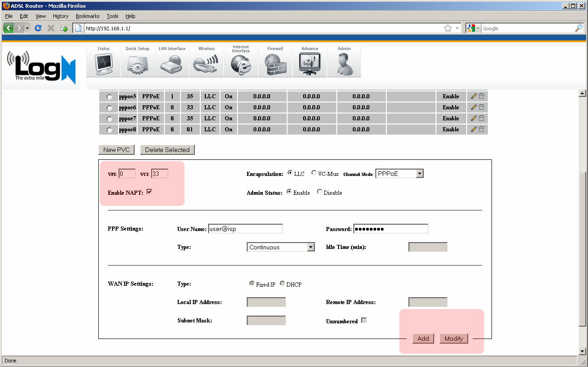Set Admin Status to Disable
The height and width of the screenshot is (367, 588).
pyautogui.click(x=319, y=192)
